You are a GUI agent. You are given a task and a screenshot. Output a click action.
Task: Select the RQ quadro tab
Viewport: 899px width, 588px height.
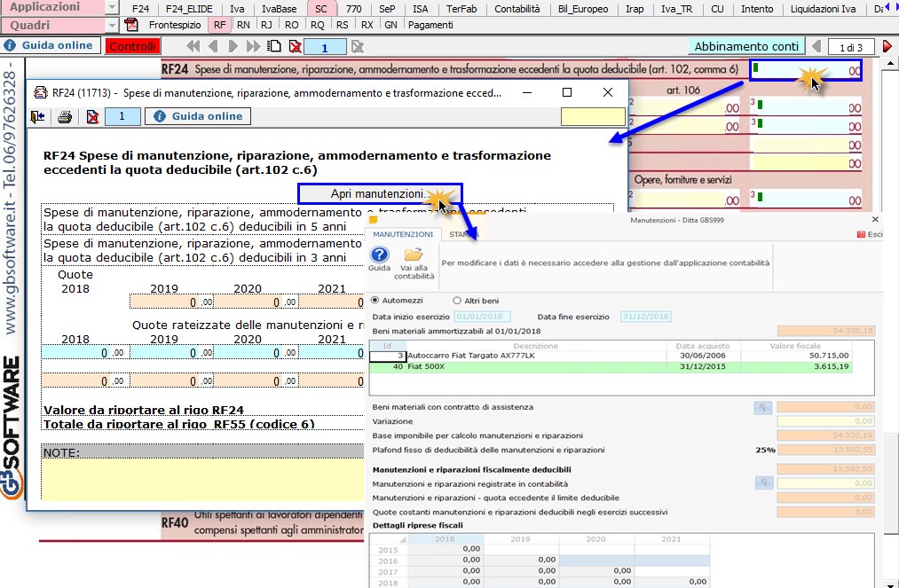tap(317, 25)
